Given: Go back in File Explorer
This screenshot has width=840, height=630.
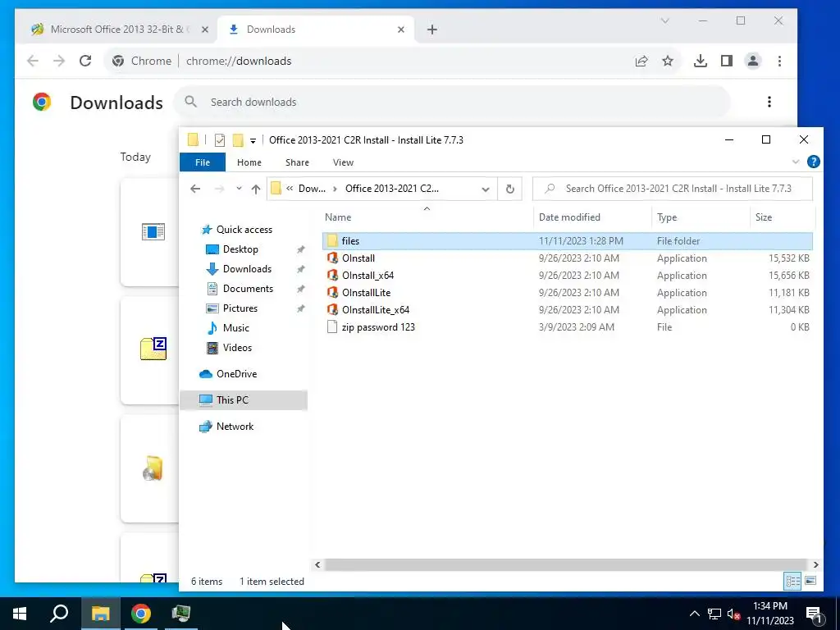Looking at the screenshot, I should [x=195, y=189].
